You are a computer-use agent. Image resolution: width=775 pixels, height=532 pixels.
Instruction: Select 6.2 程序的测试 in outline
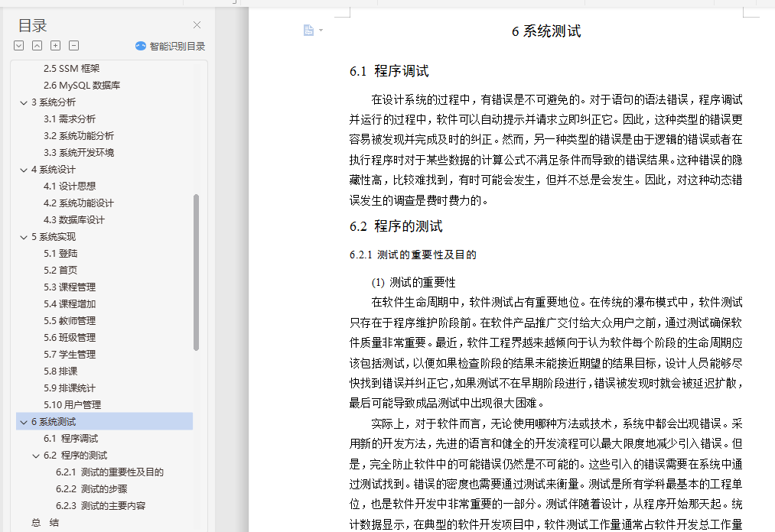(75, 455)
